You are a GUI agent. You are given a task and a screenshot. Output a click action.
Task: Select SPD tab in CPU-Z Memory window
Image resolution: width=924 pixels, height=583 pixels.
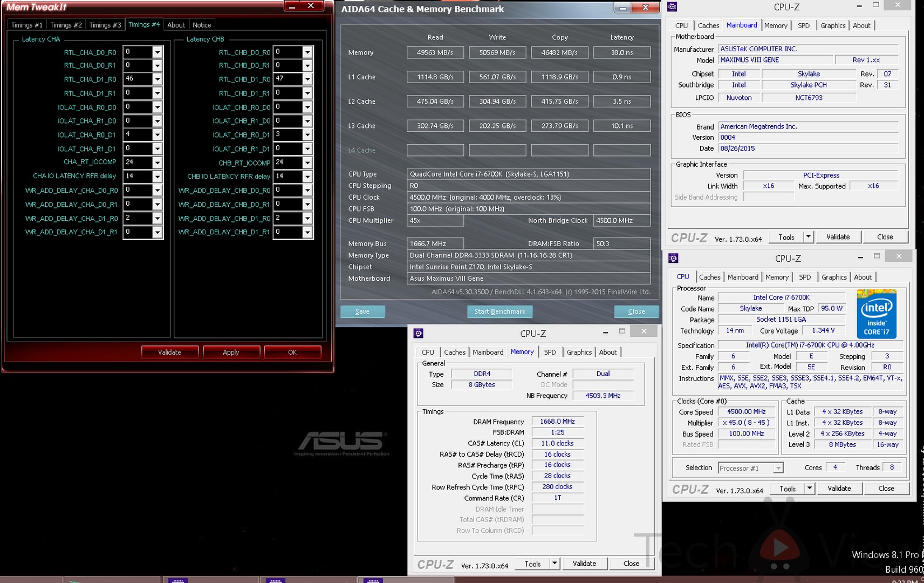(x=550, y=352)
